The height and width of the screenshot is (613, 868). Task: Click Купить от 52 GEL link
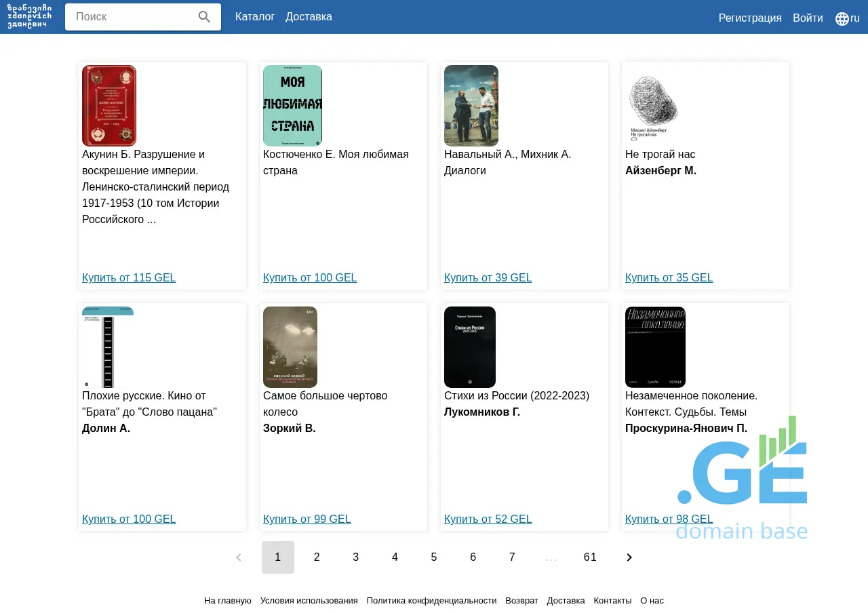click(488, 519)
